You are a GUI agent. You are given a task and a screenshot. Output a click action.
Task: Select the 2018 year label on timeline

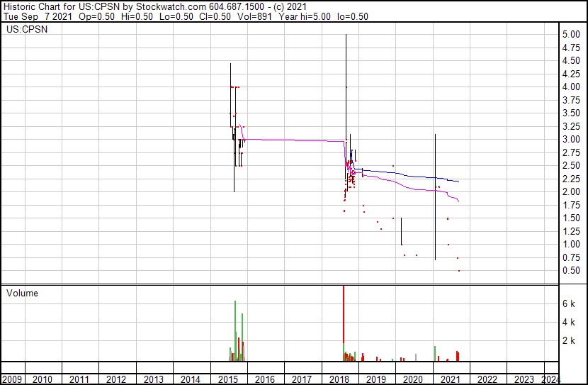click(x=339, y=379)
